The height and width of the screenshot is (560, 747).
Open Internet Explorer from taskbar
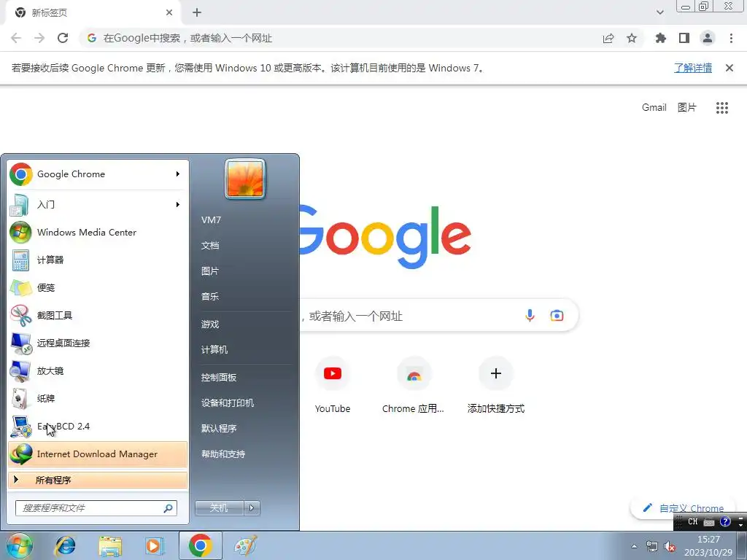tap(65, 545)
